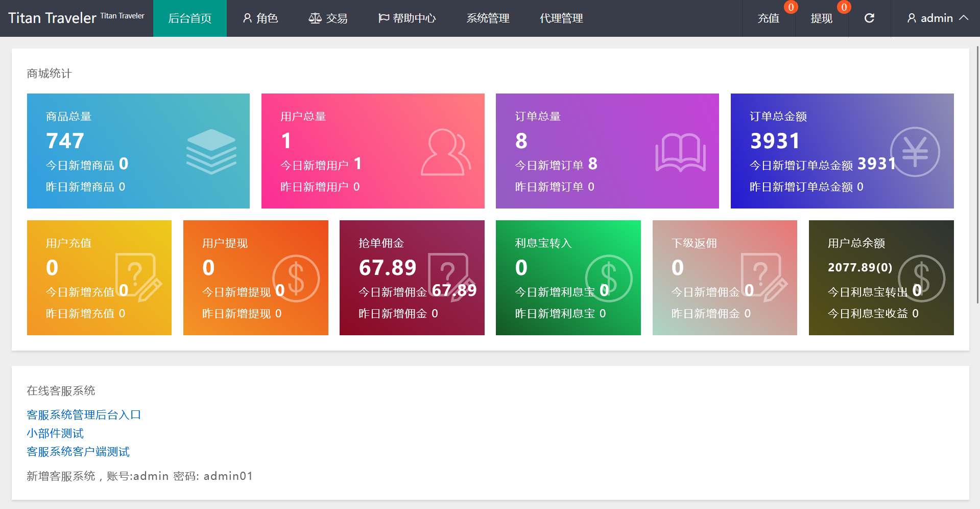The image size is (980, 509).
Task: Expand the admin user dropdown menu
Action: [x=937, y=18]
